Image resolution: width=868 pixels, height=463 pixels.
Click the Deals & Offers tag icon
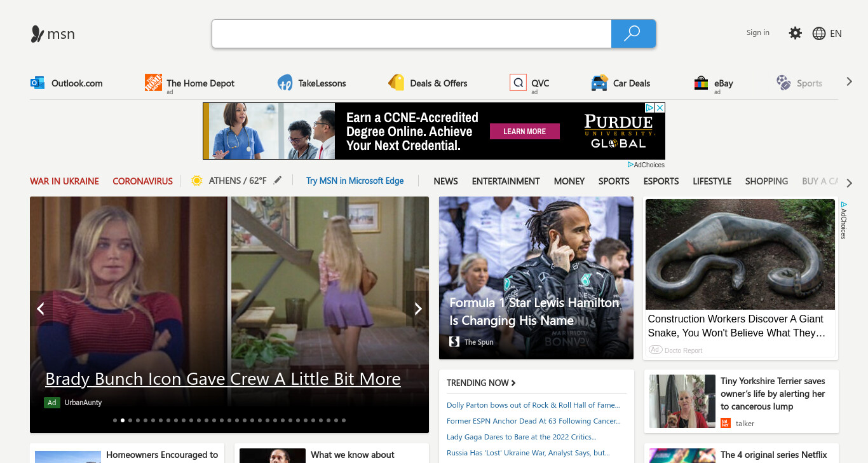[x=397, y=83]
